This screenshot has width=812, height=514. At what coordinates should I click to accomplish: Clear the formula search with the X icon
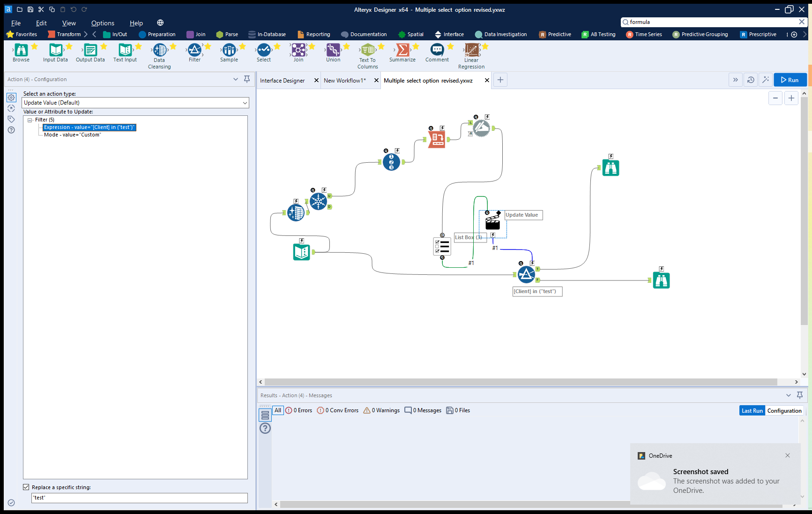(x=801, y=22)
